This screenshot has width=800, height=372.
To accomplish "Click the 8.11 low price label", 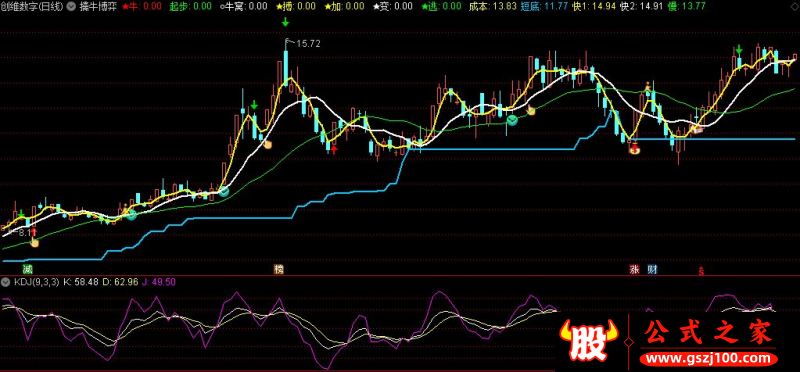I will pyautogui.click(x=22, y=232).
